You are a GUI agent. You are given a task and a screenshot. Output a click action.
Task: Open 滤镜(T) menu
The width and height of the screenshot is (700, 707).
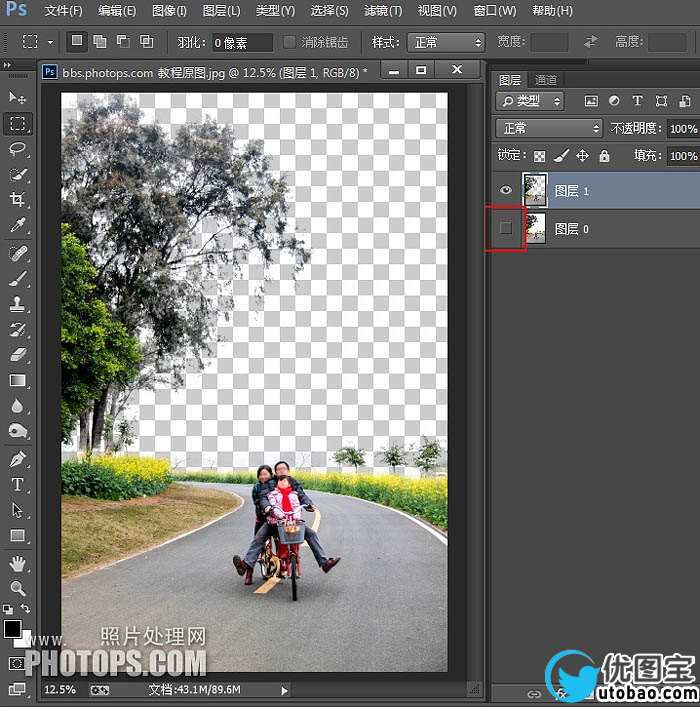pos(383,10)
